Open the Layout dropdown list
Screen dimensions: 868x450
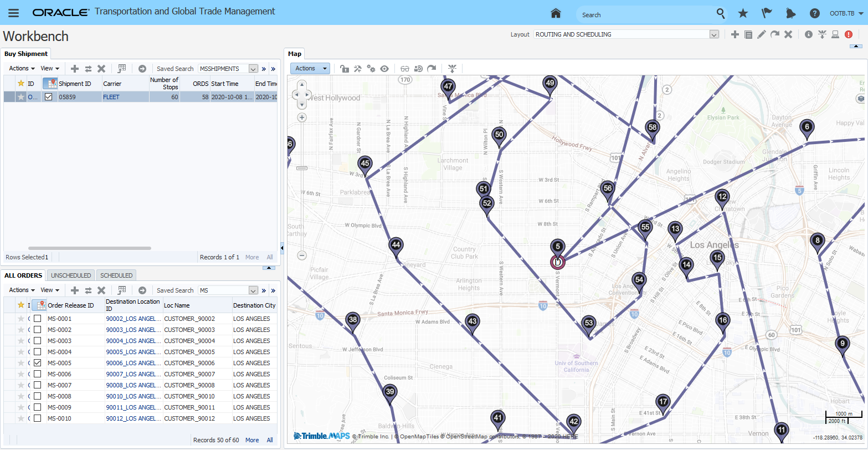[714, 34]
